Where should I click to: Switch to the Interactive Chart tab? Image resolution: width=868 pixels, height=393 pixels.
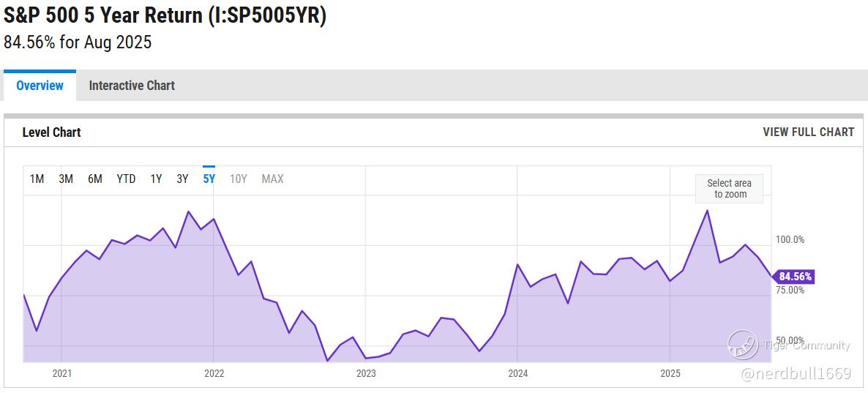pos(132,86)
